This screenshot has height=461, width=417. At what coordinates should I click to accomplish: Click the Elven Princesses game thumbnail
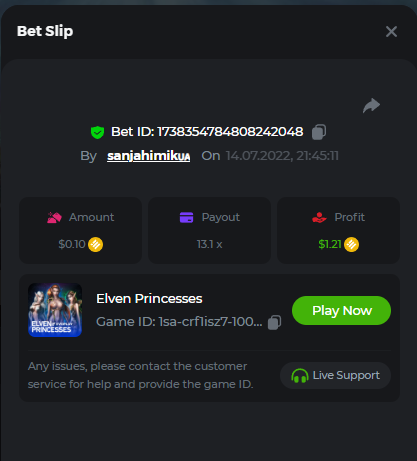(x=55, y=310)
